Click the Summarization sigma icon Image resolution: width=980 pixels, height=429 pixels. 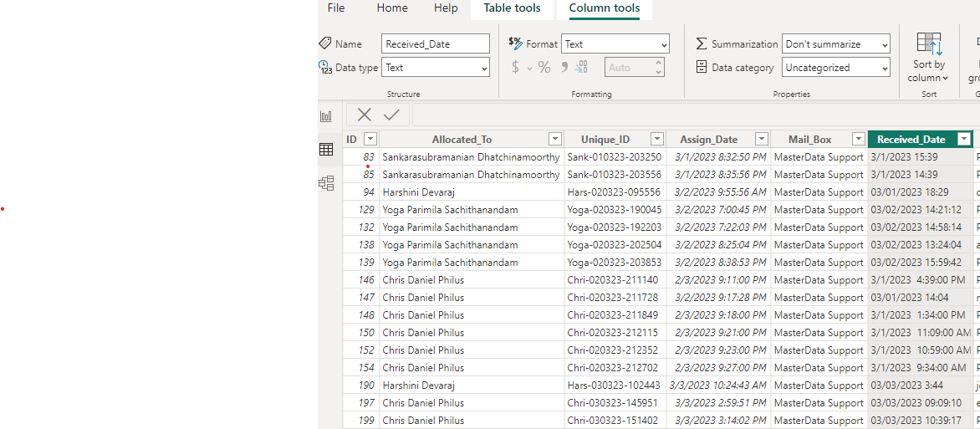702,43
